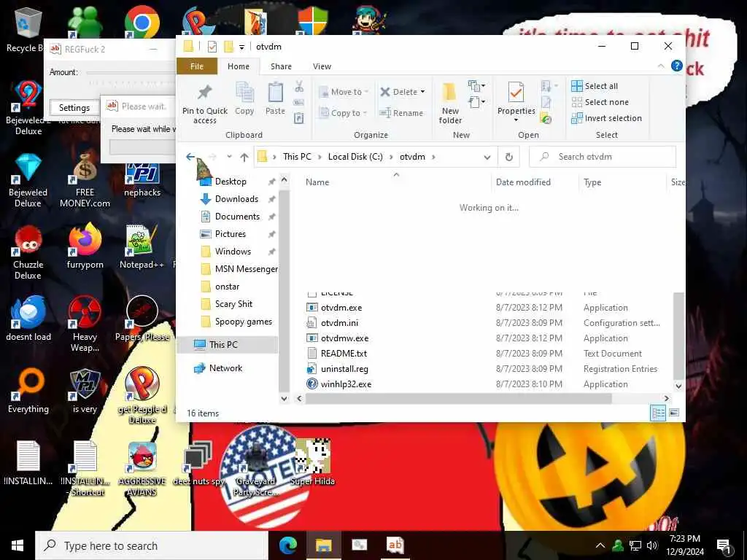Click the REGFuck taskbar icon
The height and width of the screenshot is (560, 747).
coord(395,545)
